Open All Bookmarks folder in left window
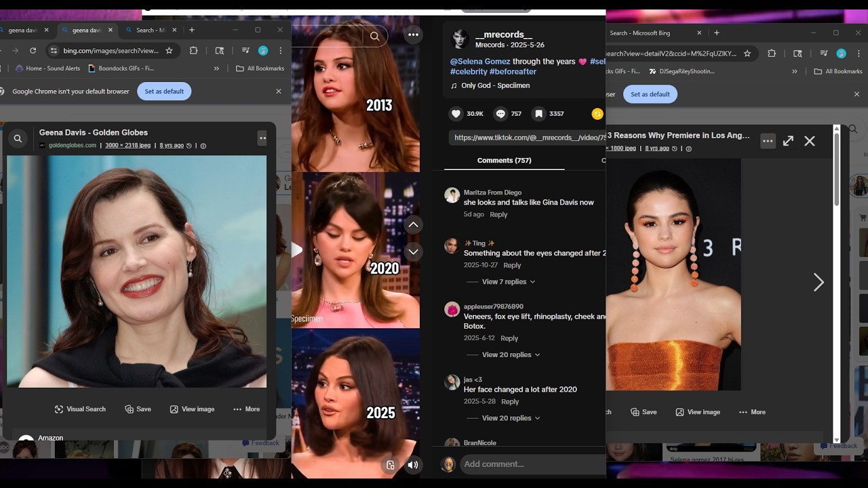 click(260, 68)
